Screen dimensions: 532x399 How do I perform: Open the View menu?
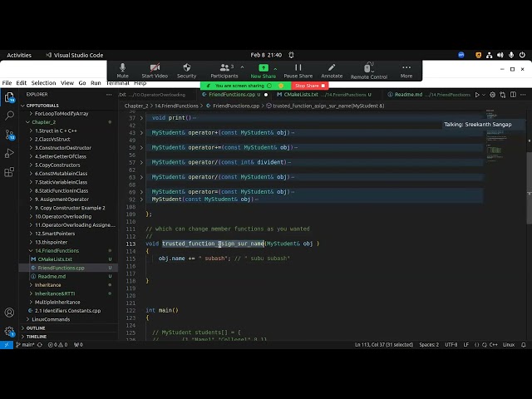pyautogui.click(x=67, y=83)
